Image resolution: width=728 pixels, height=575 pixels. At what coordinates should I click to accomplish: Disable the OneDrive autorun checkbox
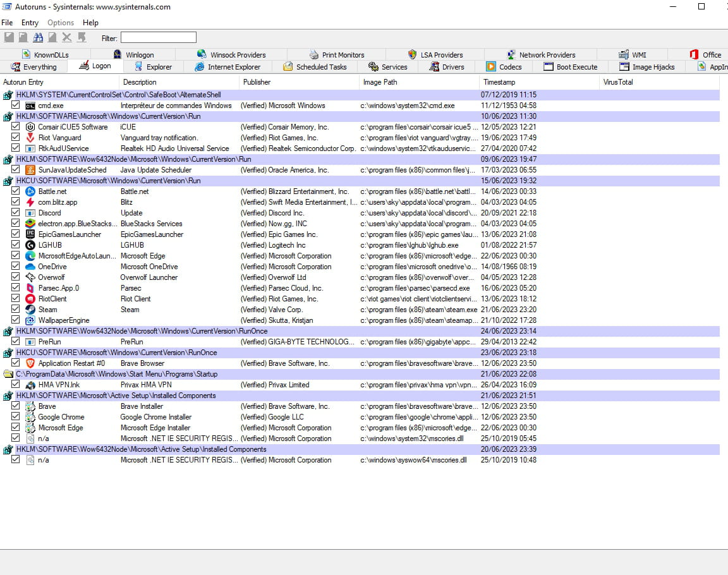coord(15,267)
